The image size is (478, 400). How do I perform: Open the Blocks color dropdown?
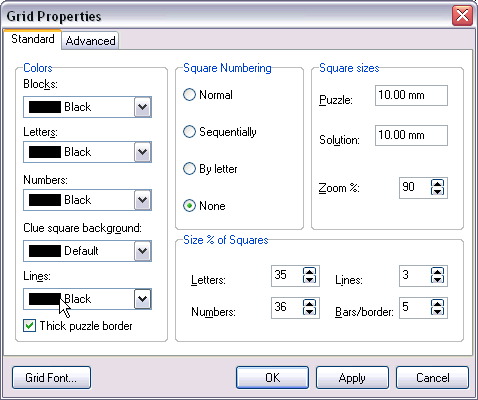click(143, 107)
